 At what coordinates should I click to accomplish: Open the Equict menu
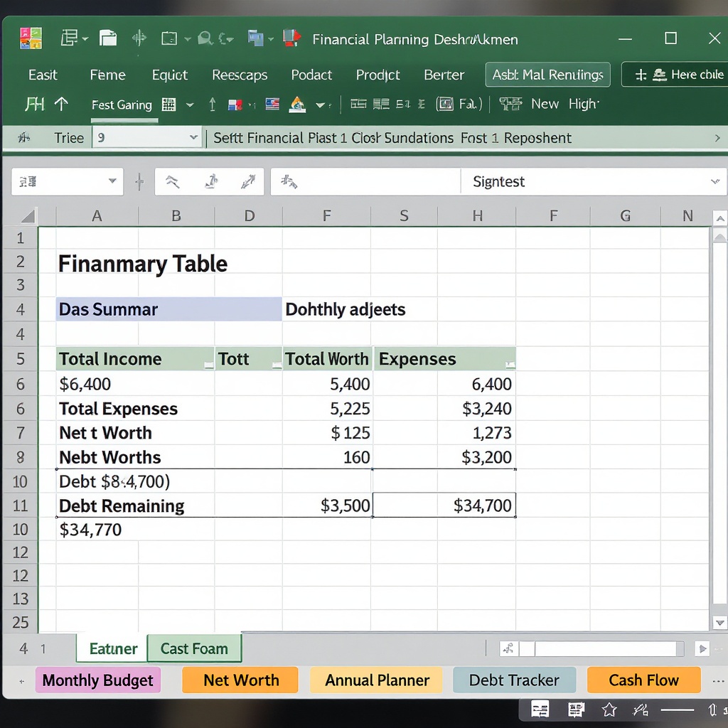click(x=170, y=75)
